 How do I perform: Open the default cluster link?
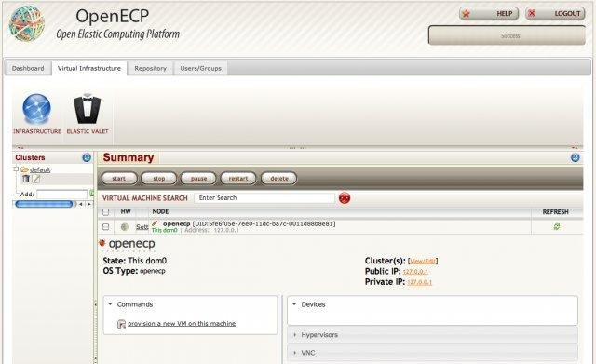coord(40,169)
